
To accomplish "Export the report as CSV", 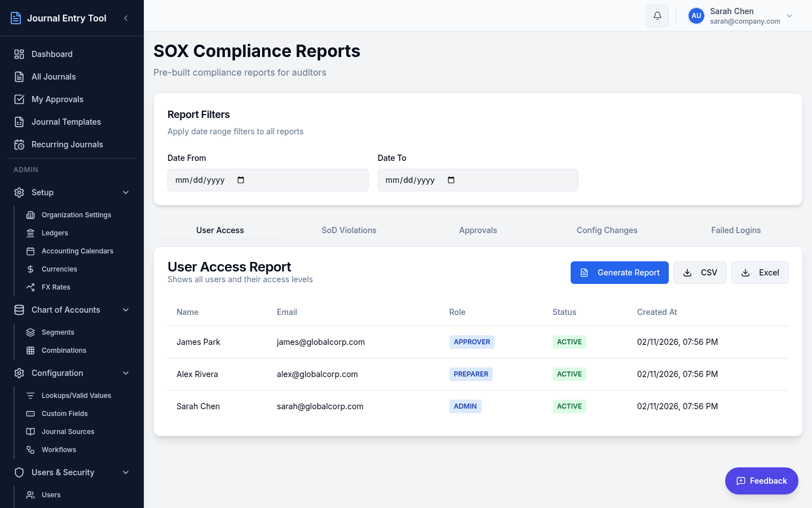I will tap(700, 273).
